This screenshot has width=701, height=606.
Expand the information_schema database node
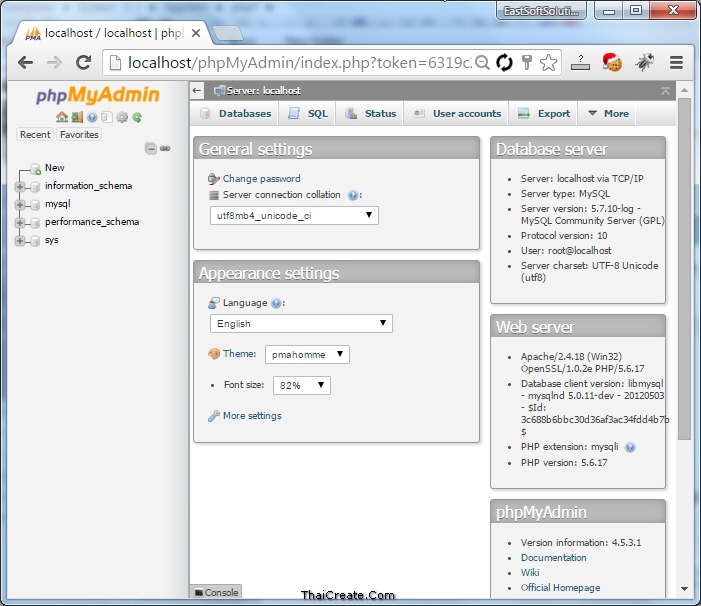[20, 186]
